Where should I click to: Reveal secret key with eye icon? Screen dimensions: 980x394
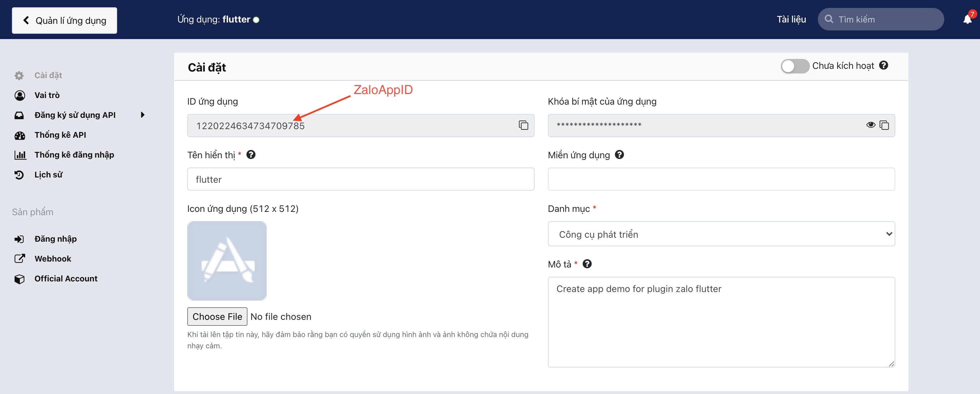(x=870, y=125)
